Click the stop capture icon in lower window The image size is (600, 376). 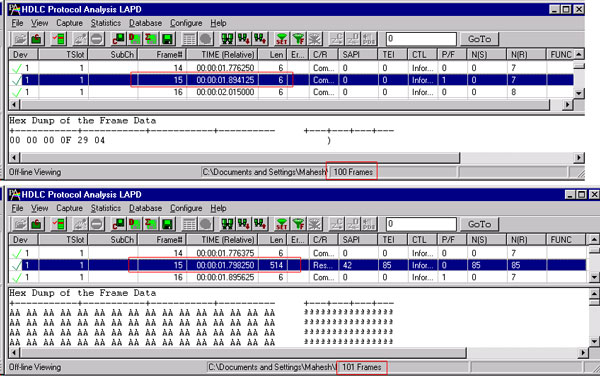click(x=97, y=224)
